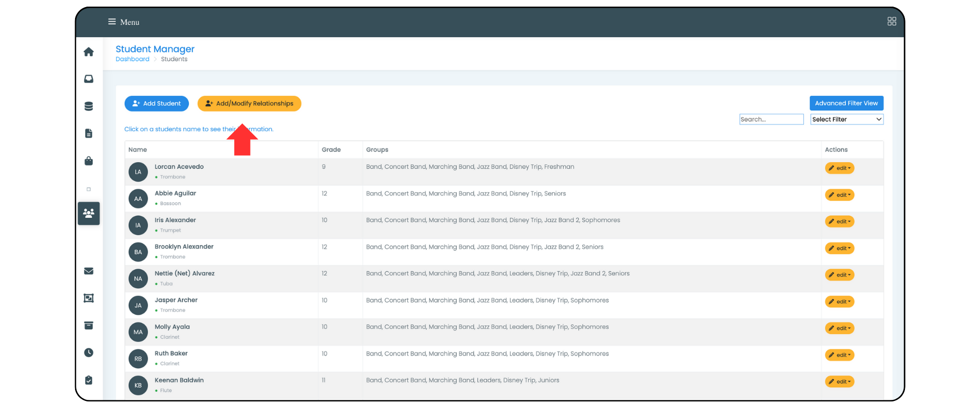Click the AA avatar for Abbie Aguilar
980x408 pixels.
138,199
